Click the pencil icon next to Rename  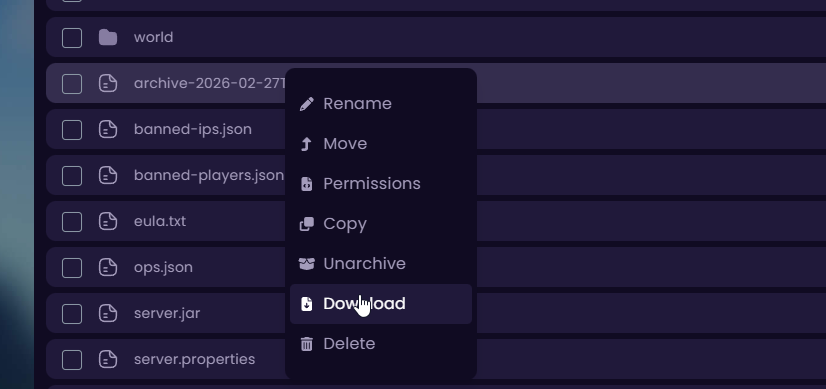(x=307, y=104)
